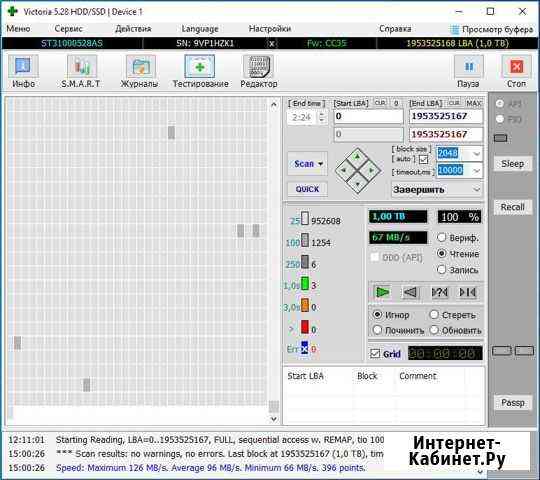Expand the timeout 10000 dropdown
This screenshot has width=540, height=480.
pos(477,170)
